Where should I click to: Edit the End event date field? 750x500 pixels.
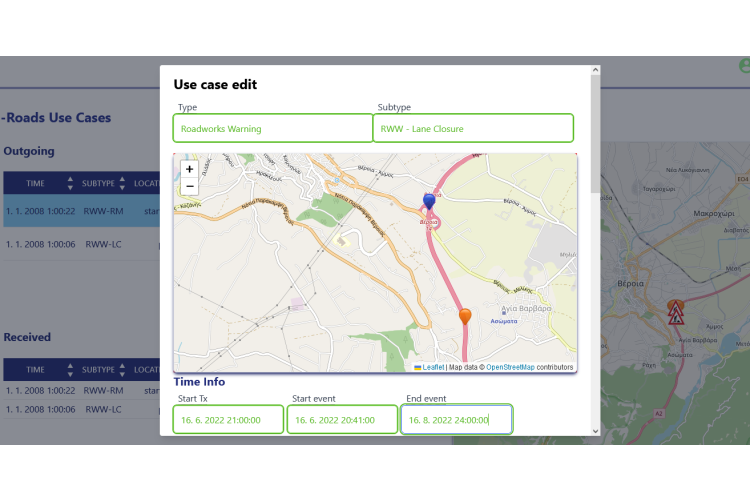[x=456, y=420]
